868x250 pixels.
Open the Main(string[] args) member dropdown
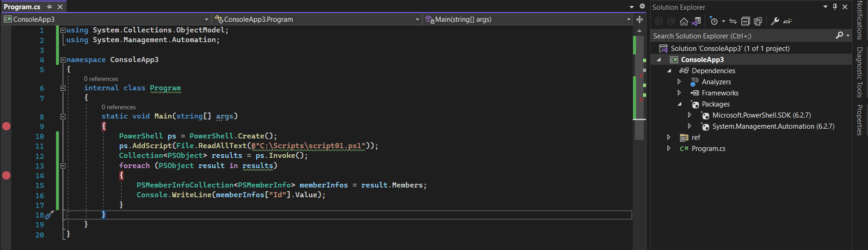(528, 19)
